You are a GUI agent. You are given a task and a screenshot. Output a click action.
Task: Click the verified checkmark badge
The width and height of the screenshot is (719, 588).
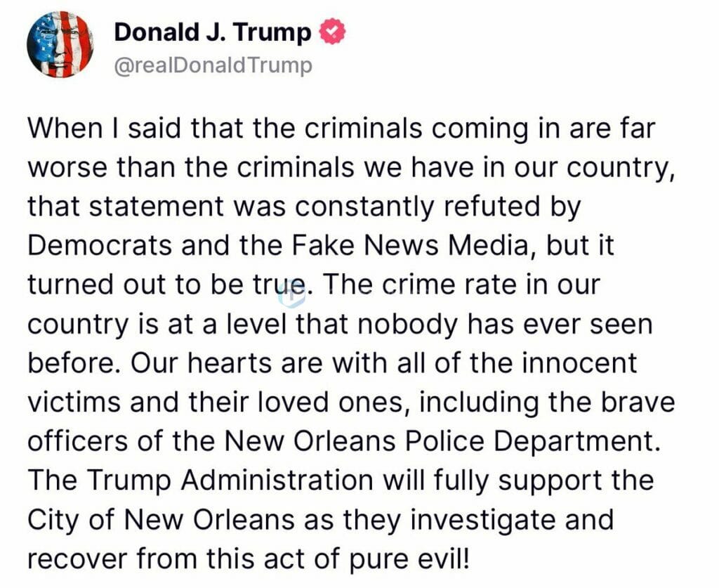(332, 32)
